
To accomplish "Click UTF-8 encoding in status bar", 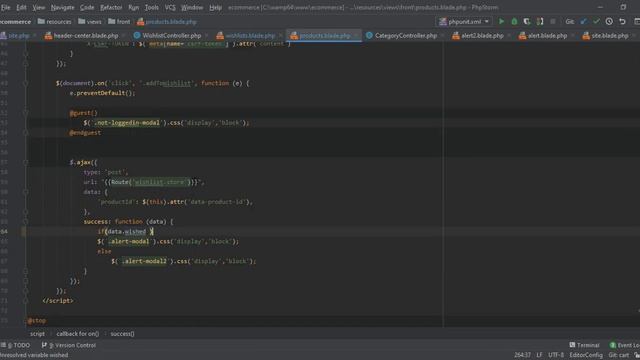I will click(x=556, y=355).
